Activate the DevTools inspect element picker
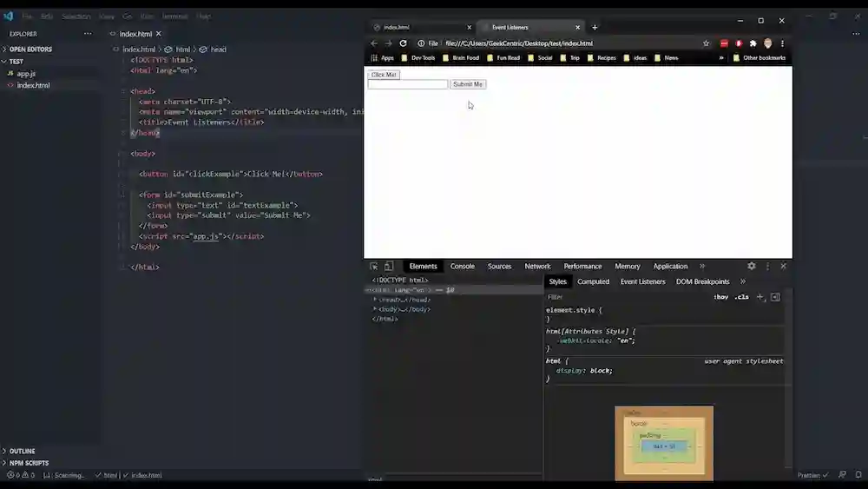This screenshot has height=489, width=868. pos(374,267)
